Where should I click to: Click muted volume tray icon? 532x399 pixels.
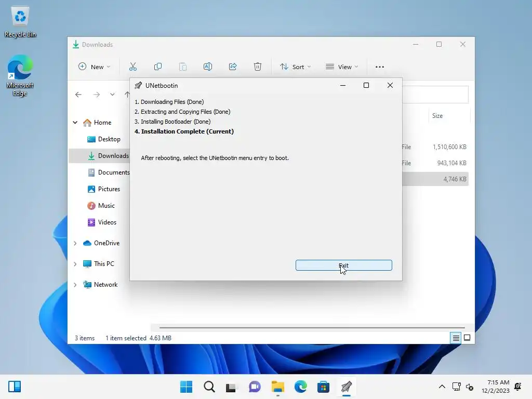470,387
